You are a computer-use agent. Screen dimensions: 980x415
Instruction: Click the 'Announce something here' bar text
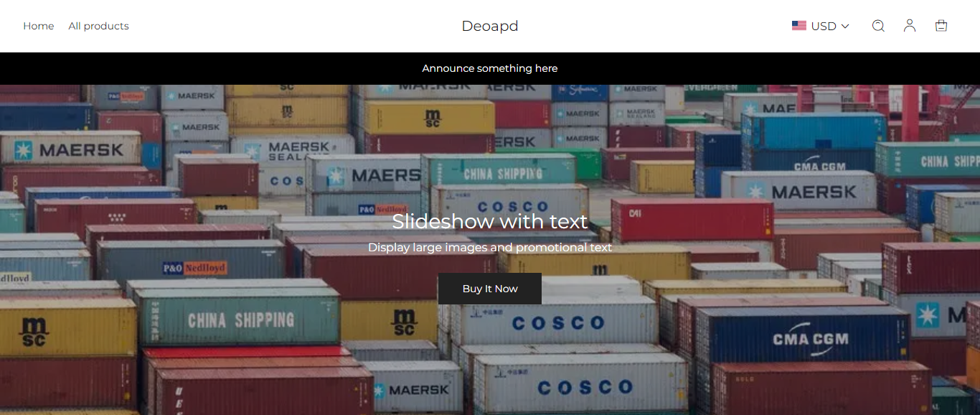click(490, 68)
